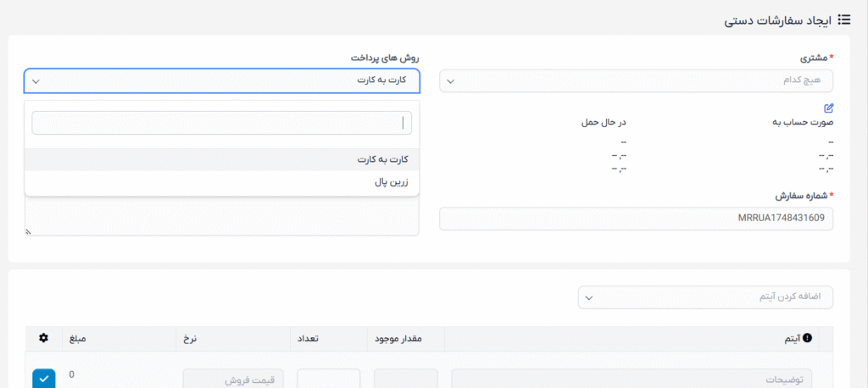Screen dimensions: 868x388
Task: Click the edit pencil icon above صورت حساب به
Action: coord(829,108)
